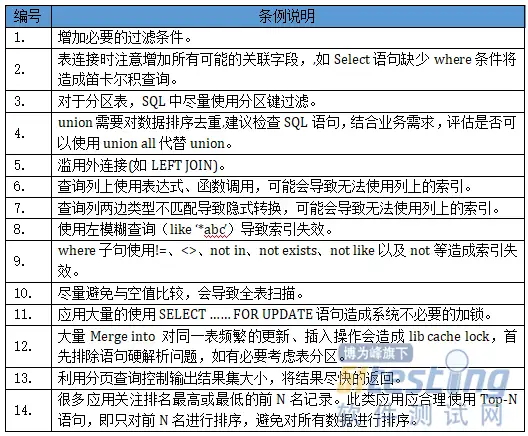Screen dimensions: 528x436
Task: Select row number cell '4.'
Action: (28, 133)
